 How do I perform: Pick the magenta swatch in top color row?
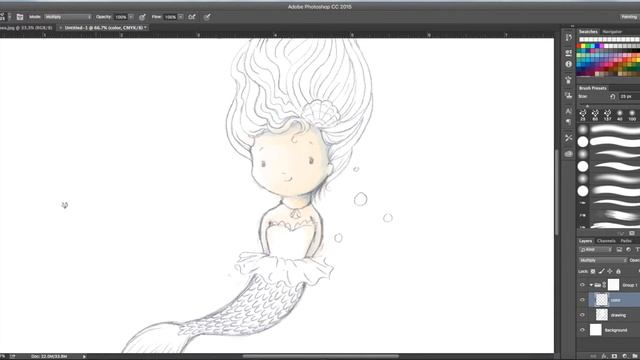[601, 46]
